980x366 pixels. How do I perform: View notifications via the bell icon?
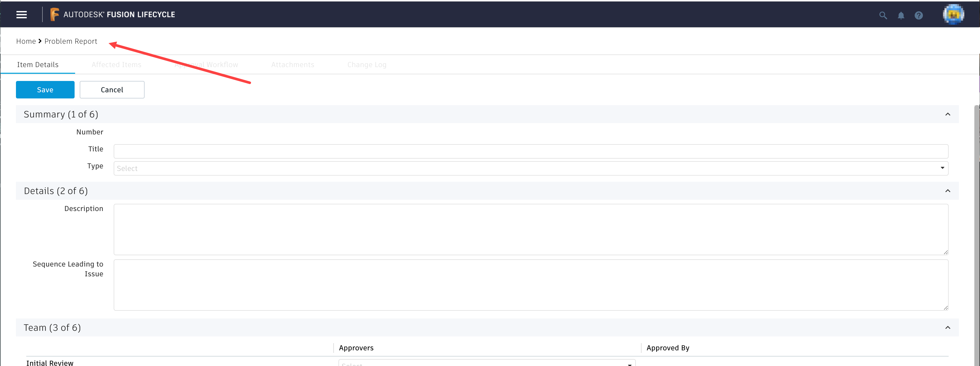(901, 16)
